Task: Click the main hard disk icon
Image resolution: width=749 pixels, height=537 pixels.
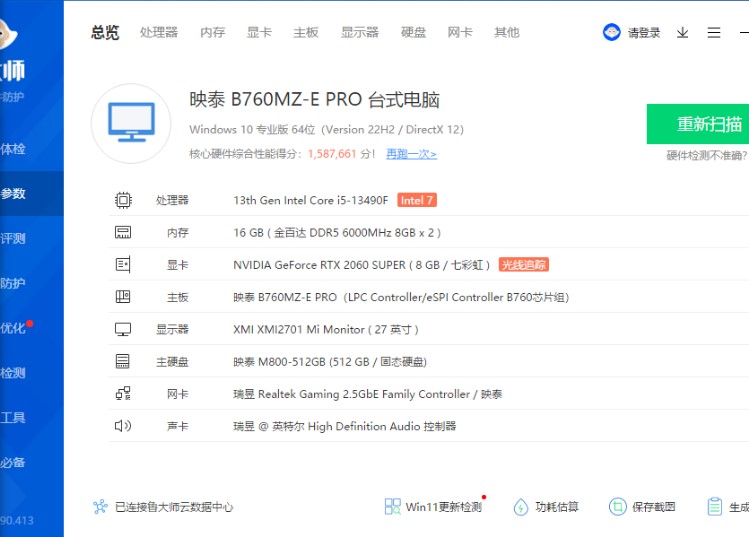Action: (x=123, y=361)
